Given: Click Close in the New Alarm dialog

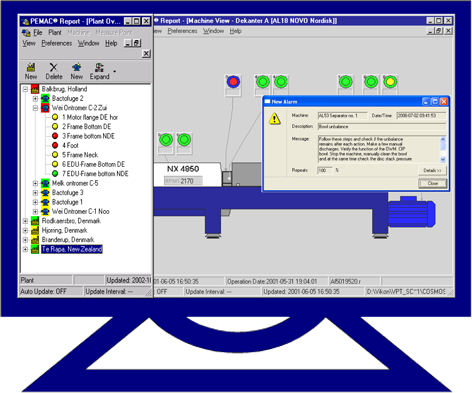Looking at the screenshot, I should 433,183.
